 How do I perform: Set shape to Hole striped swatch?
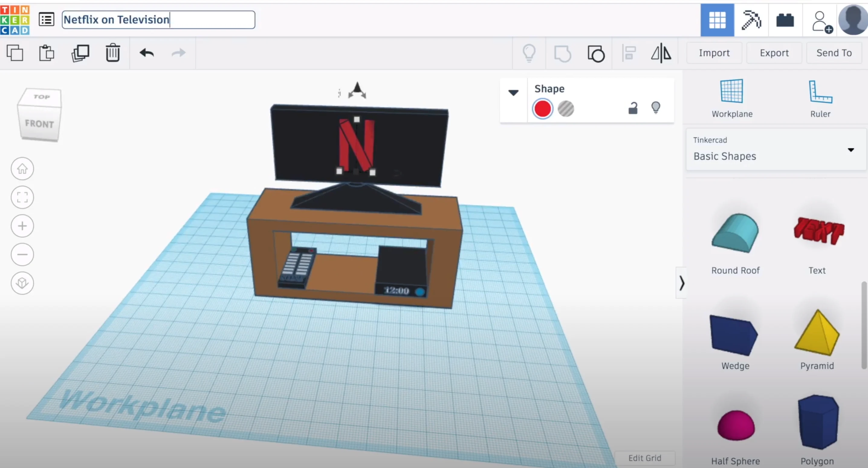566,109
